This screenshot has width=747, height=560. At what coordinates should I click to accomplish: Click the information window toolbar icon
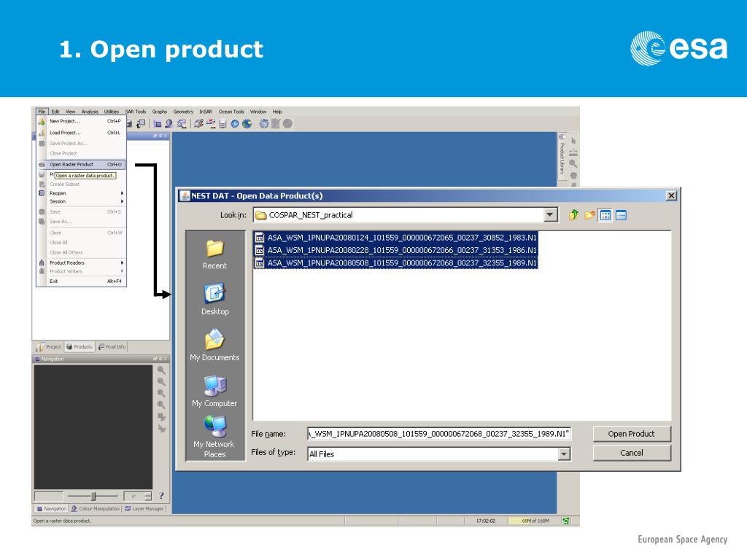(x=141, y=124)
